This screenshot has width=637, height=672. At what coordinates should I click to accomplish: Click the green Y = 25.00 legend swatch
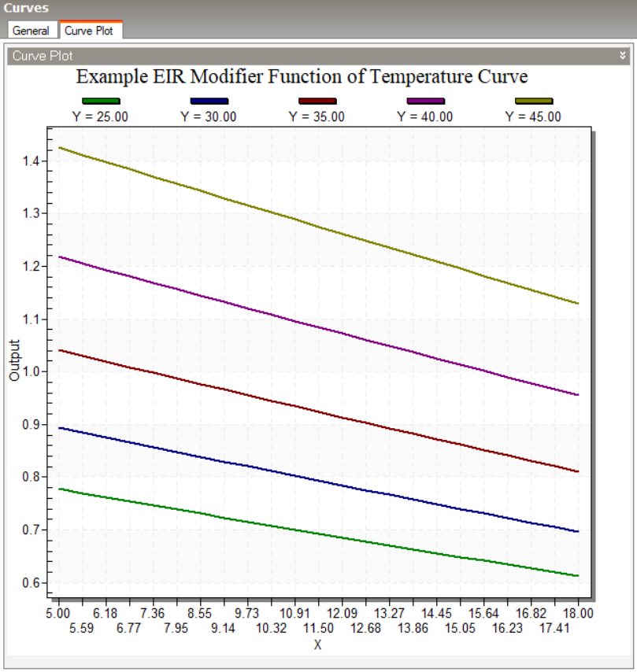click(101, 101)
